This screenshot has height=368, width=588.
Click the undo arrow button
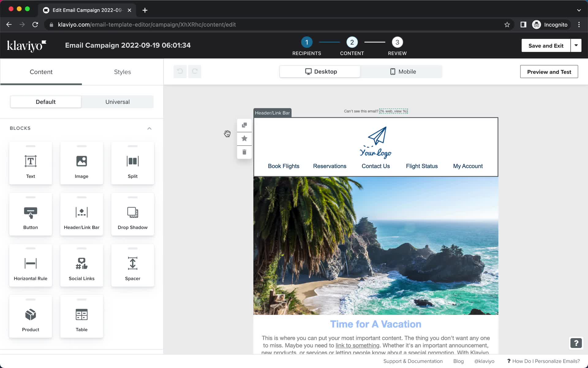click(179, 71)
